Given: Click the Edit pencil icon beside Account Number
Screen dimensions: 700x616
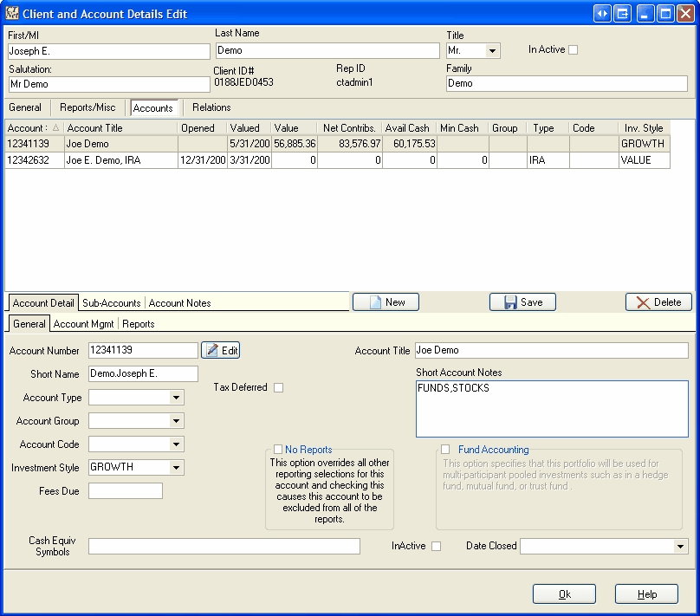Looking at the screenshot, I should click(212, 350).
